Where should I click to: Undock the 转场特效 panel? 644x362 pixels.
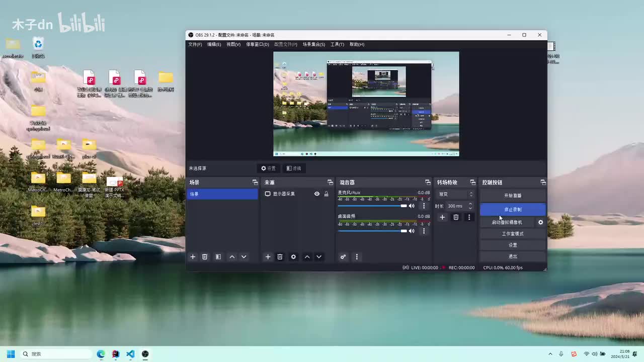[472, 183]
